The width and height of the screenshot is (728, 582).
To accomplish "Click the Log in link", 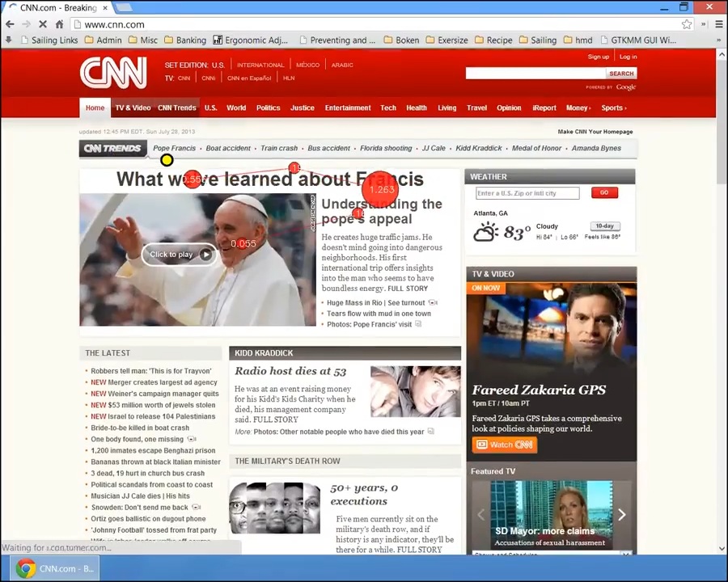I will click(629, 57).
